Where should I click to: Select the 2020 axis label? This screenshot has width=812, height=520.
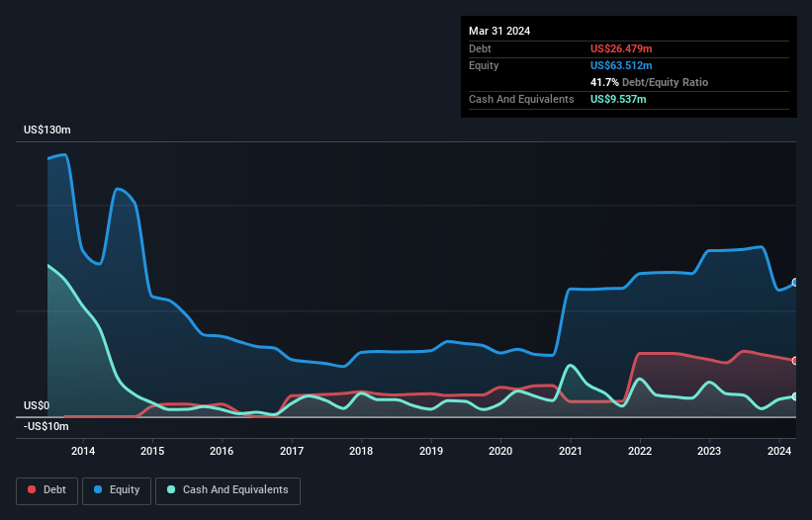point(500,451)
